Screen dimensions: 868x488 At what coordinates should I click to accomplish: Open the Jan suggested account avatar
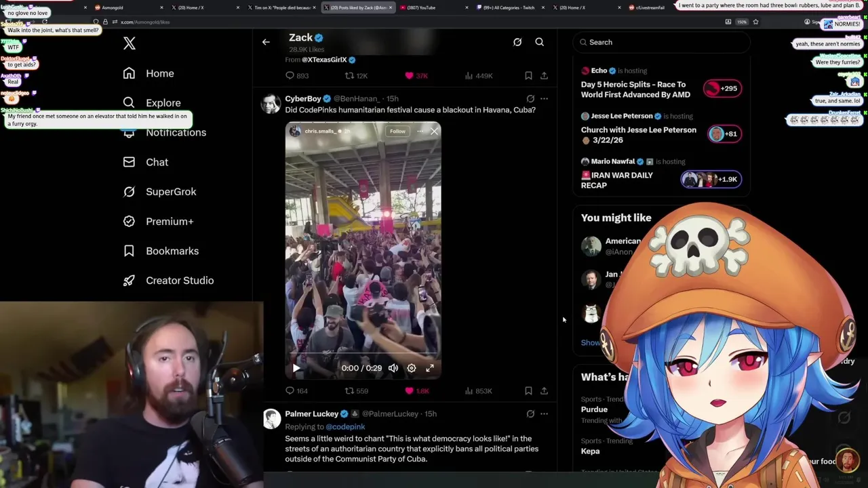591,279
